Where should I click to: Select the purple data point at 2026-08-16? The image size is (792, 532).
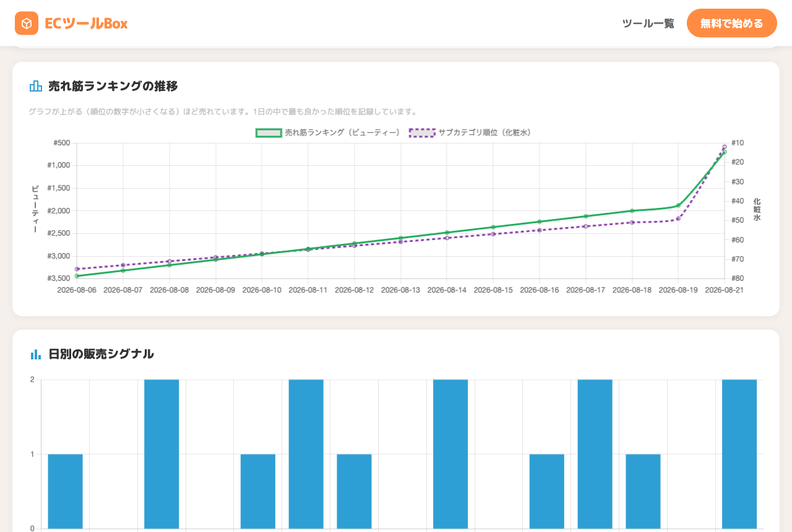tap(540, 230)
